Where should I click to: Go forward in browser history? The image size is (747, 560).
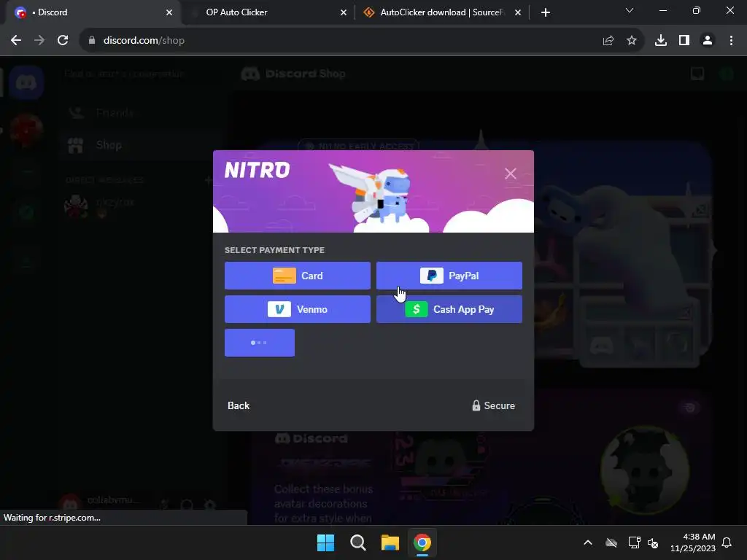(39, 41)
